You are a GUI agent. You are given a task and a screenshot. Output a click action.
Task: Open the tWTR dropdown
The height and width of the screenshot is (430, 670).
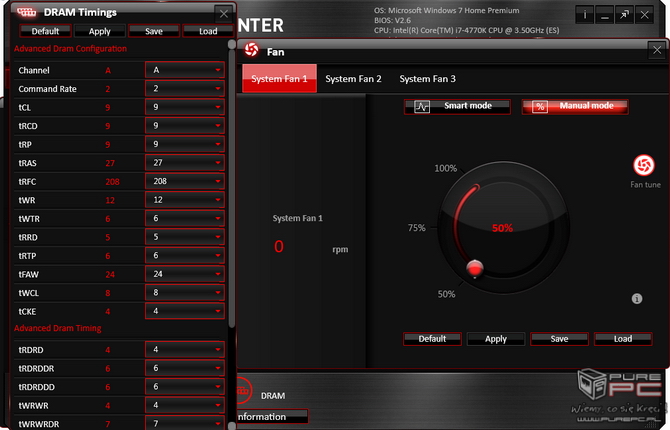[x=185, y=218]
